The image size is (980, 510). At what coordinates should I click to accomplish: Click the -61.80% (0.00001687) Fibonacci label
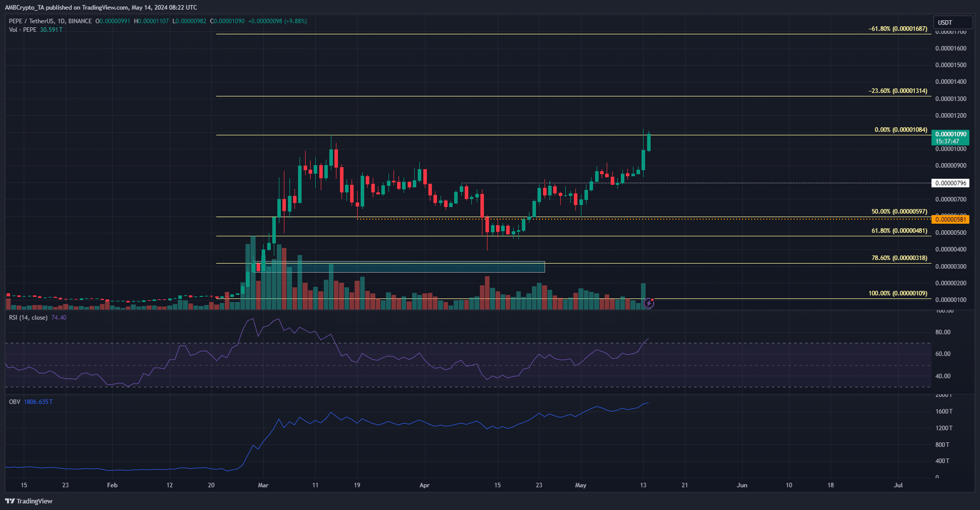click(898, 29)
